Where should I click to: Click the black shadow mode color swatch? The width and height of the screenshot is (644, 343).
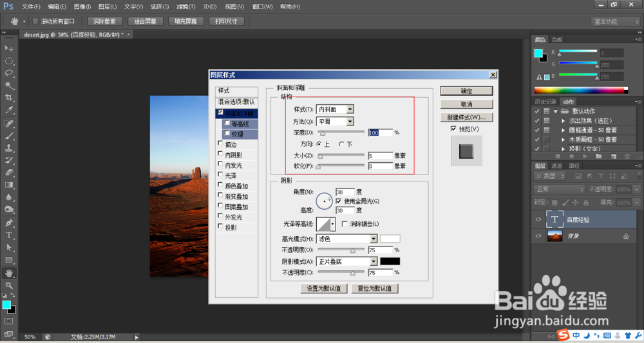pos(390,261)
